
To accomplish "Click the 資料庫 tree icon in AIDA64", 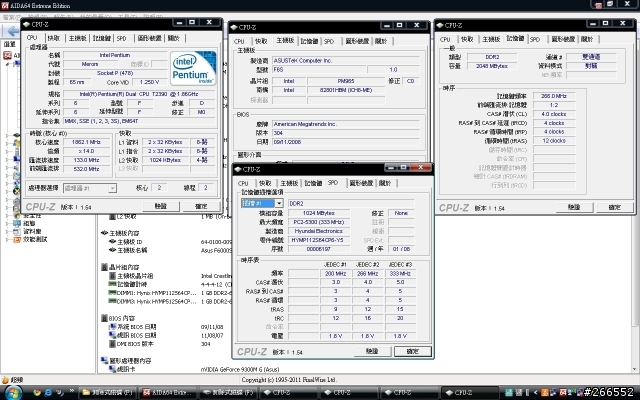I will [x=17, y=231].
